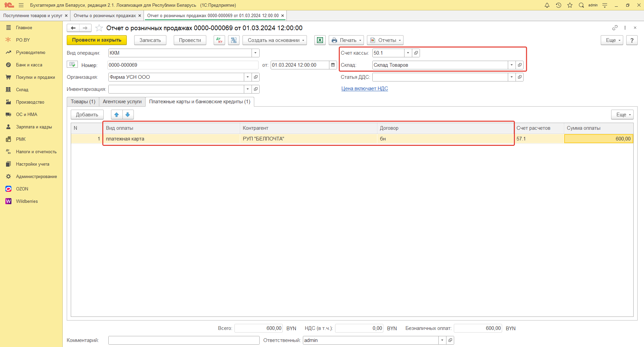The image size is (644, 347).
Task: Add document to favorites with star
Action: pyautogui.click(x=99, y=28)
